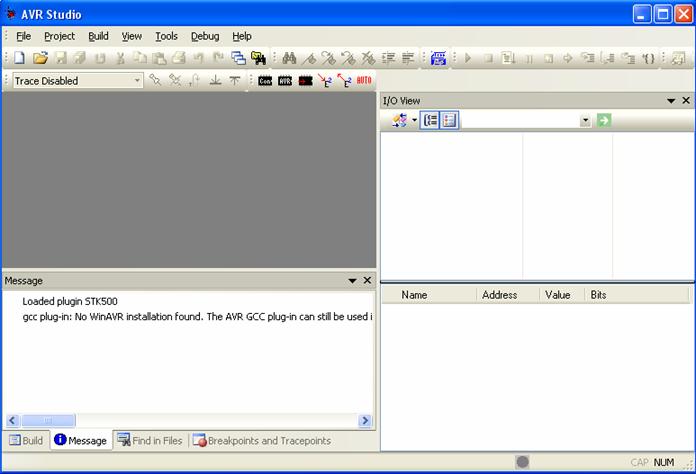This screenshot has width=696, height=474.
Task: Click the Open File folder icon
Action: click(40, 58)
